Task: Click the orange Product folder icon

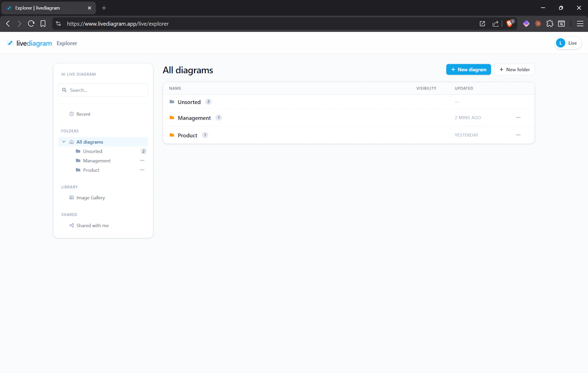Action: (x=172, y=135)
